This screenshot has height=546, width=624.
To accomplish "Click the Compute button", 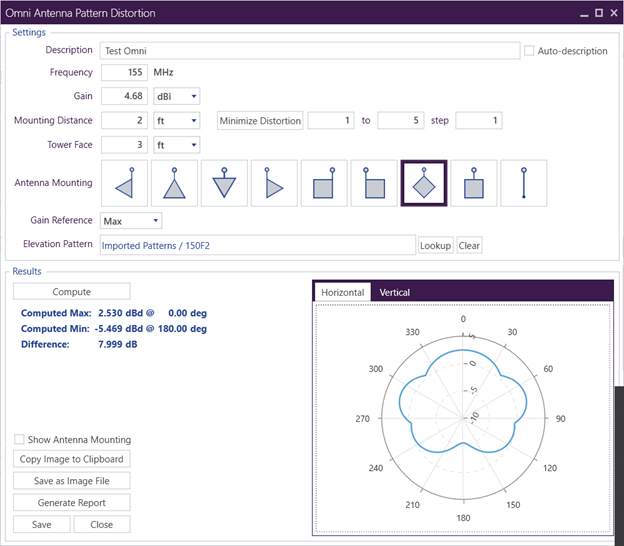I will 72,292.
